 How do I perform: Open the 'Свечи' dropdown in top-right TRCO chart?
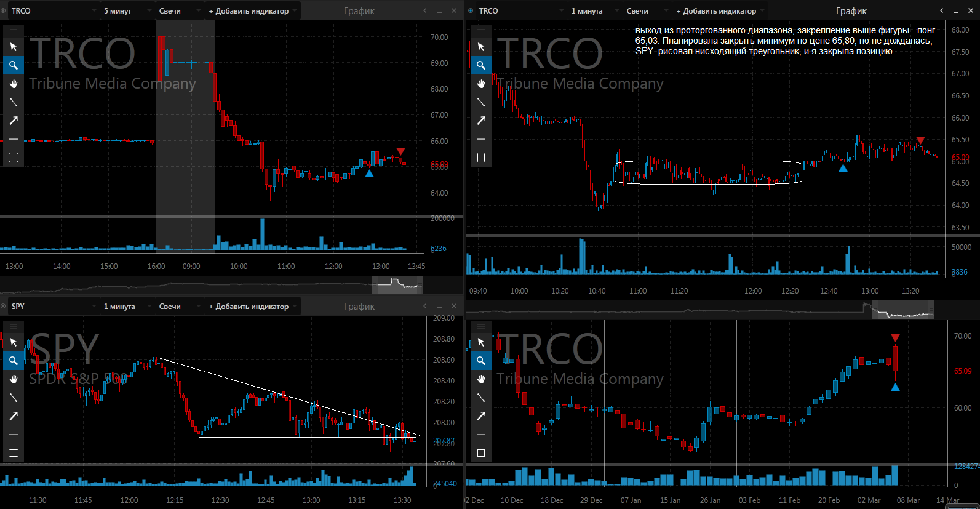[646, 11]
